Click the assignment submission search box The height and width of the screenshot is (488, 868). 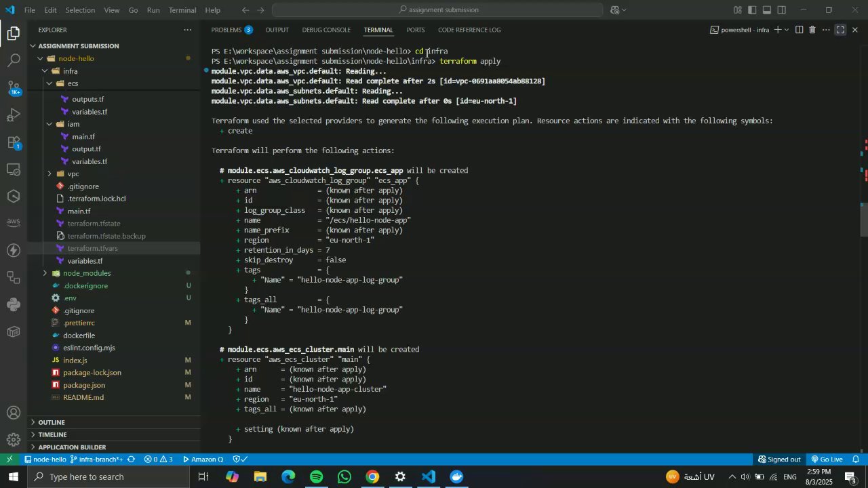click(437, 10)
